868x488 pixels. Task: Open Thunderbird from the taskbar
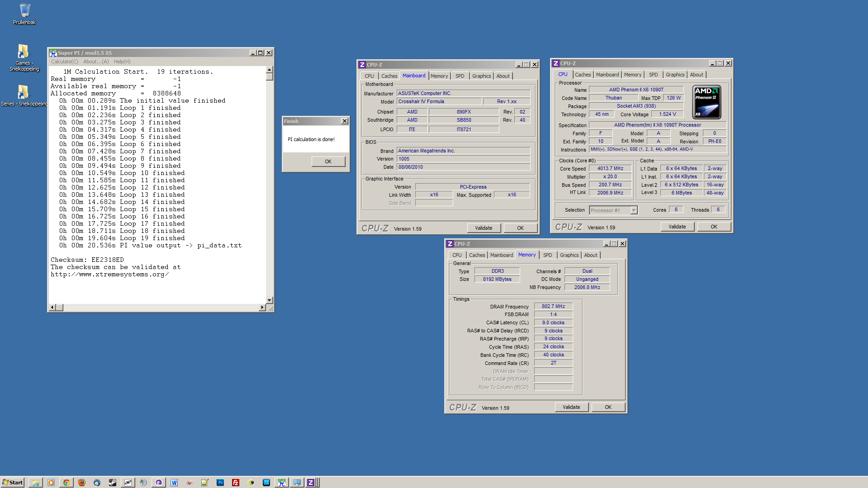pyautogui.click(x=97, y=483)
